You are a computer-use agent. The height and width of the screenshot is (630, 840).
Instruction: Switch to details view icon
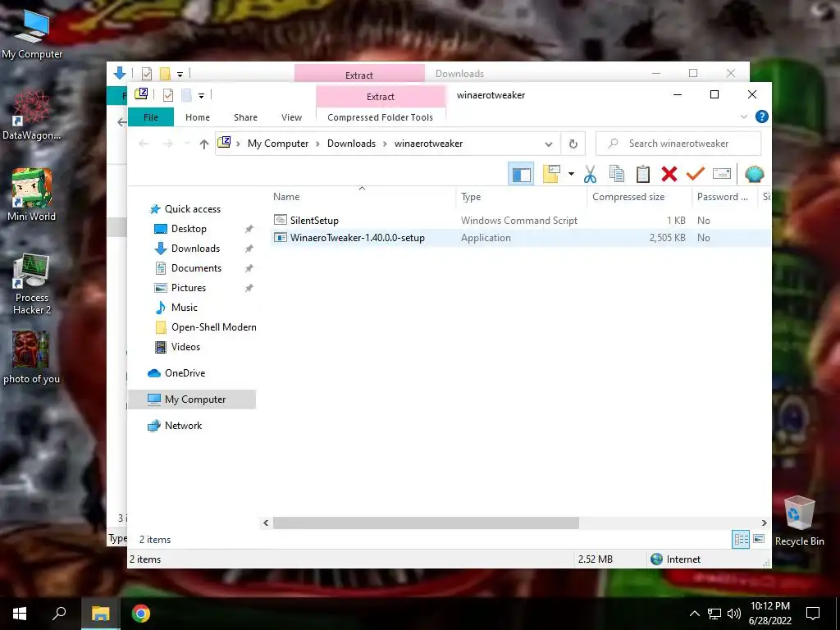tap(741, 540)
